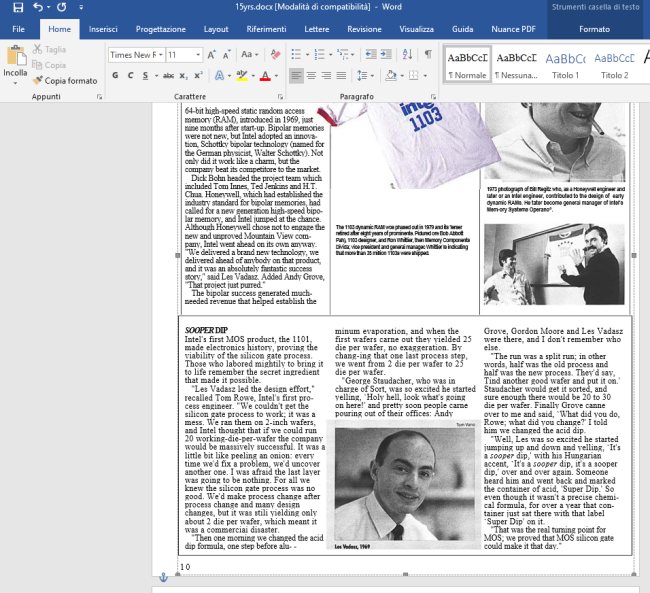Sort text with the A-Z icon
The height and width of the screenshot is (593, 650).
point(407,54)
